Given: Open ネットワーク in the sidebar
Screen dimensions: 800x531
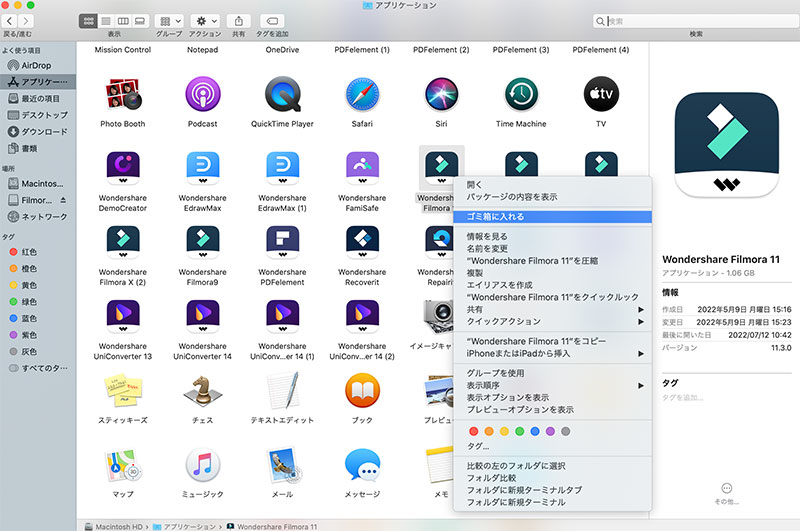Looking at the screenshot, I should (38, 217).
